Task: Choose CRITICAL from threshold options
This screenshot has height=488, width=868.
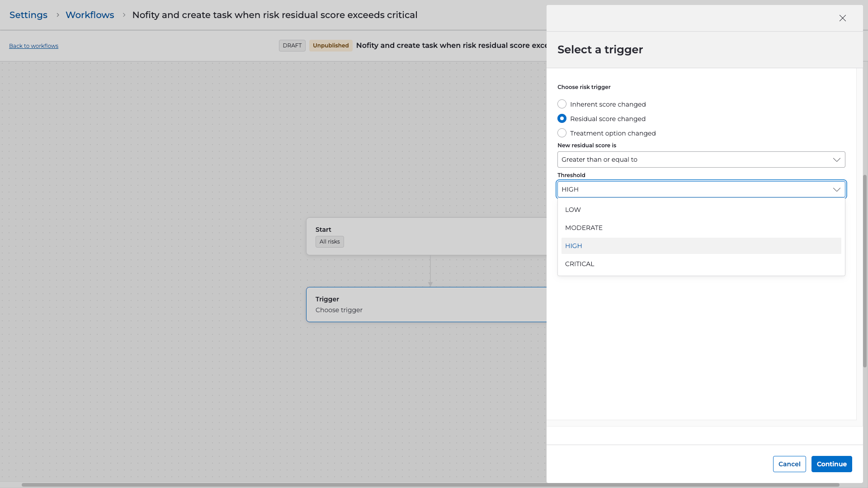Action: tap(580, 264)
